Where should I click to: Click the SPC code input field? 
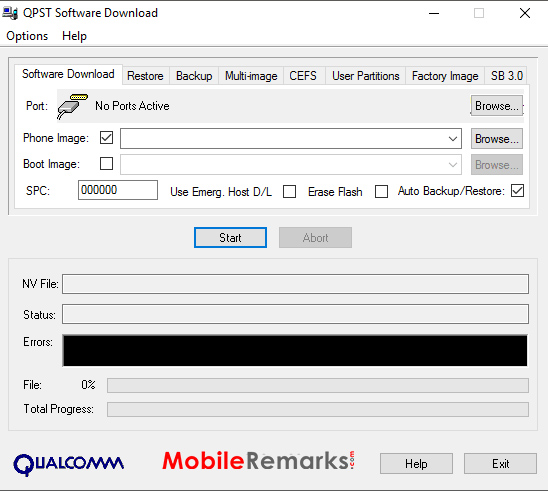tap(118, 190)
